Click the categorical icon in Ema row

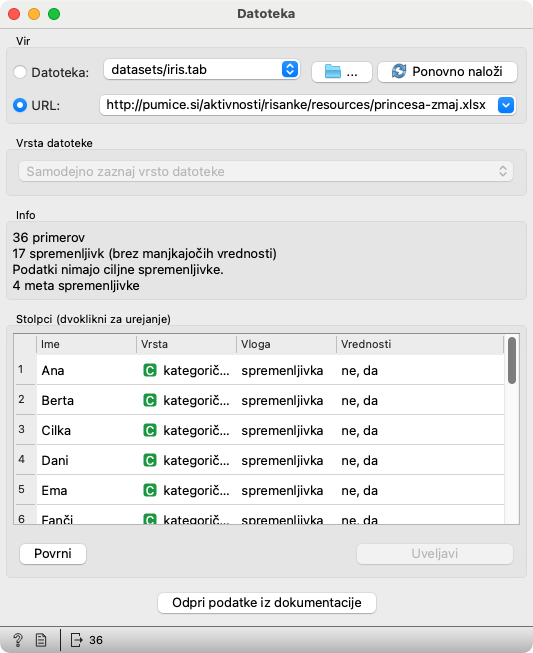click(x=150, y=490)
